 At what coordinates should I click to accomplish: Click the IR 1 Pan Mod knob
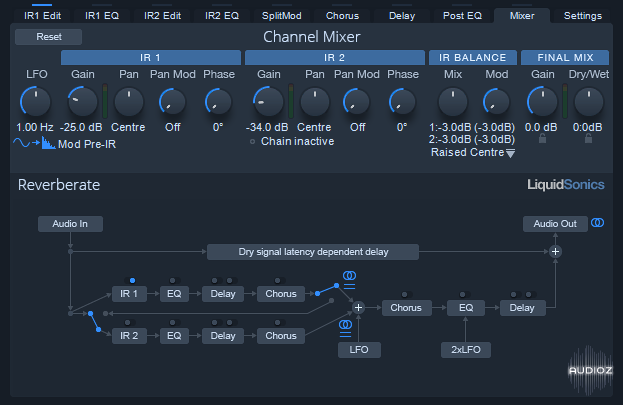[172, 102]
